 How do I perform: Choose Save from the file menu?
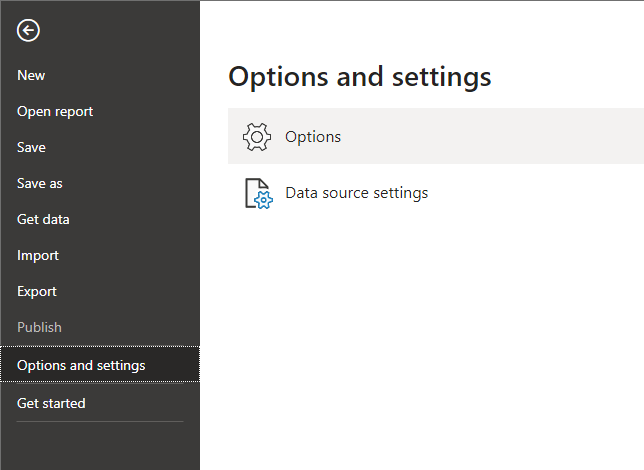pos(31,147)
